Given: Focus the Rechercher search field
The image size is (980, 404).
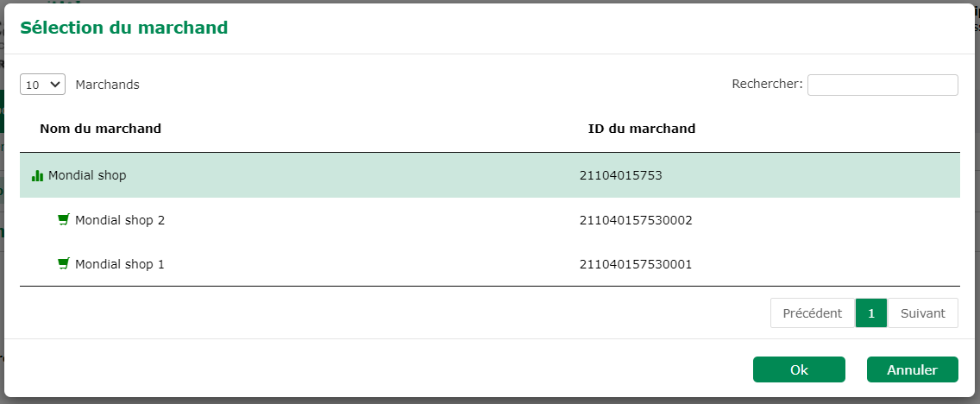Looking at the screenshot, I should point(882,85).
